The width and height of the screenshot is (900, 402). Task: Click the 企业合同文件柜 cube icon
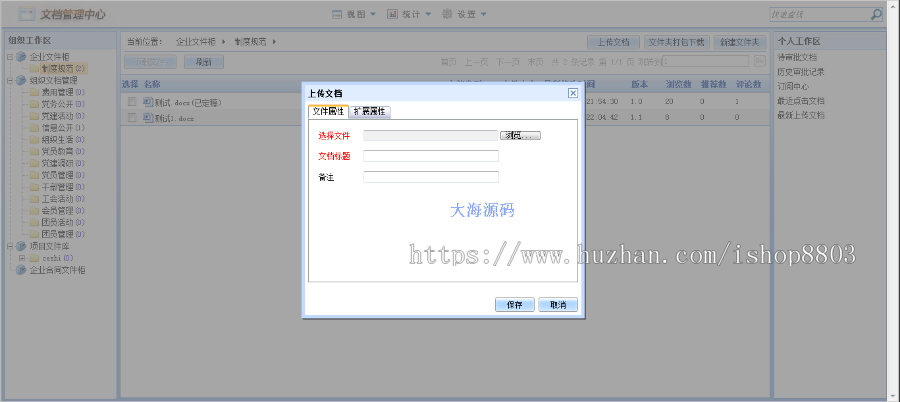click(21, 270)
